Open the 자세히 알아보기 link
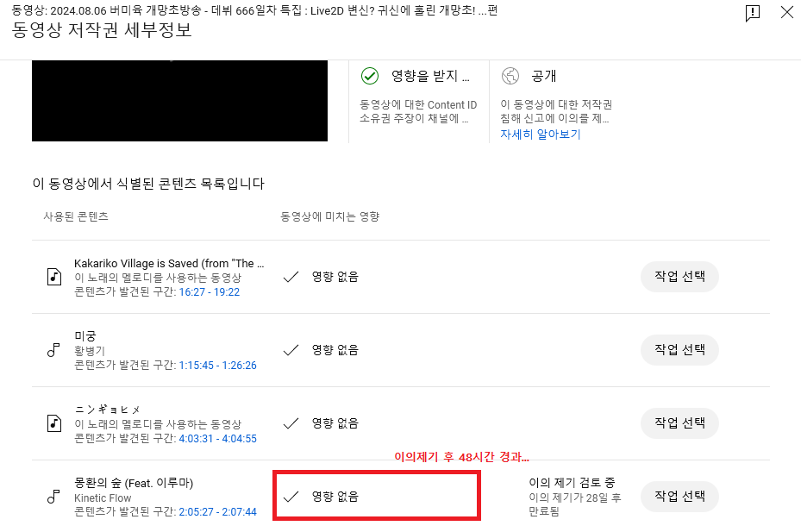The height and width of the screenshot is (532, 801). (x=541, y=135)
